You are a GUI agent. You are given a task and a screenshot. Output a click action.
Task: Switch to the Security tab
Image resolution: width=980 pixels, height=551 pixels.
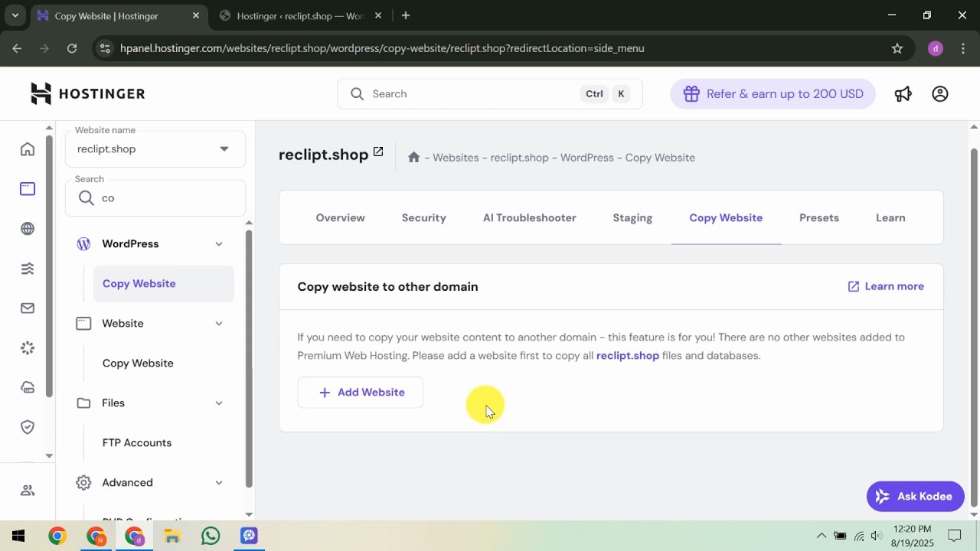(423, 217)
